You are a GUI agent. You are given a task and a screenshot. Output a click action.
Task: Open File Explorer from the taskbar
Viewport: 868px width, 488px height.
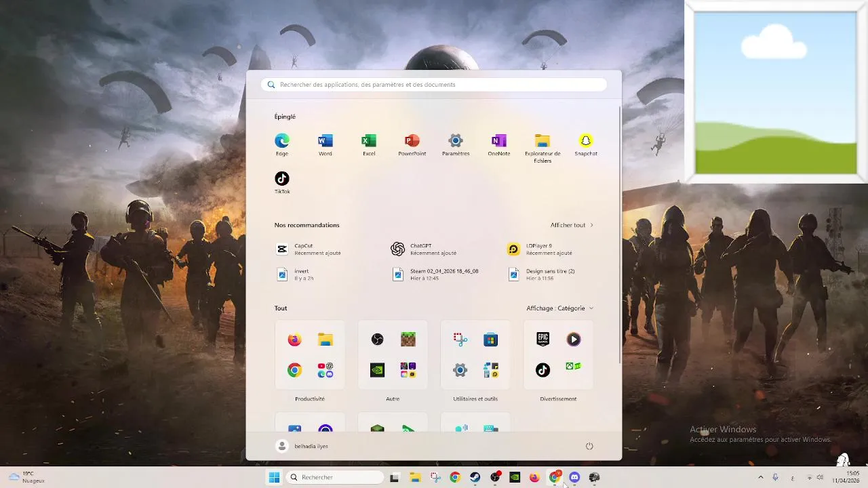pos(415,477)
